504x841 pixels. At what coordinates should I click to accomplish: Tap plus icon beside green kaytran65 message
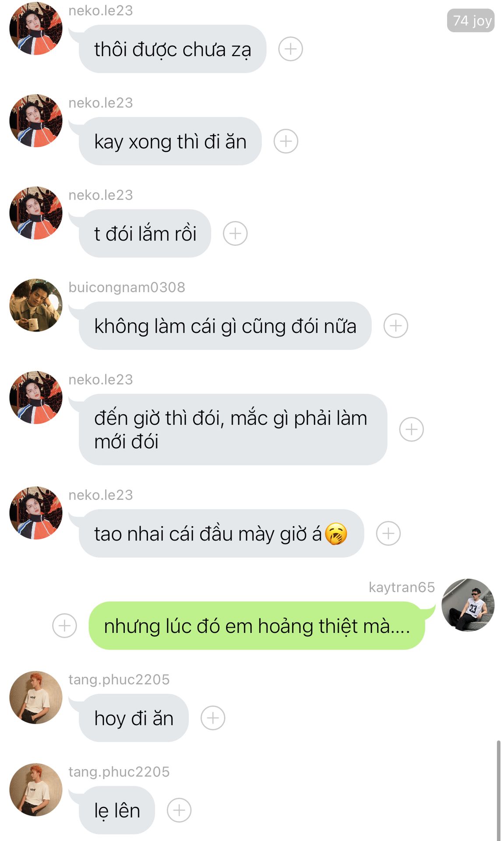click(64, 625)
